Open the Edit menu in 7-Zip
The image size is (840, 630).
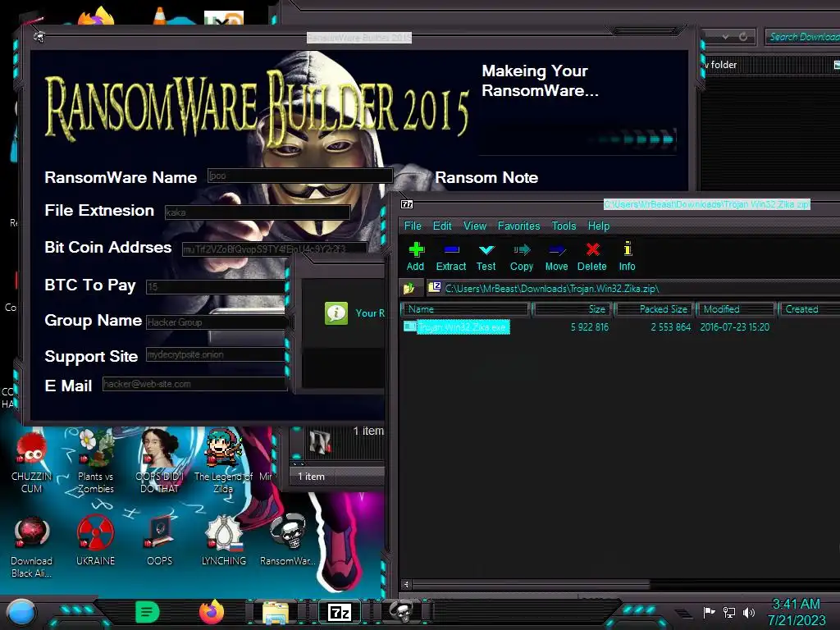pos(442,226)
